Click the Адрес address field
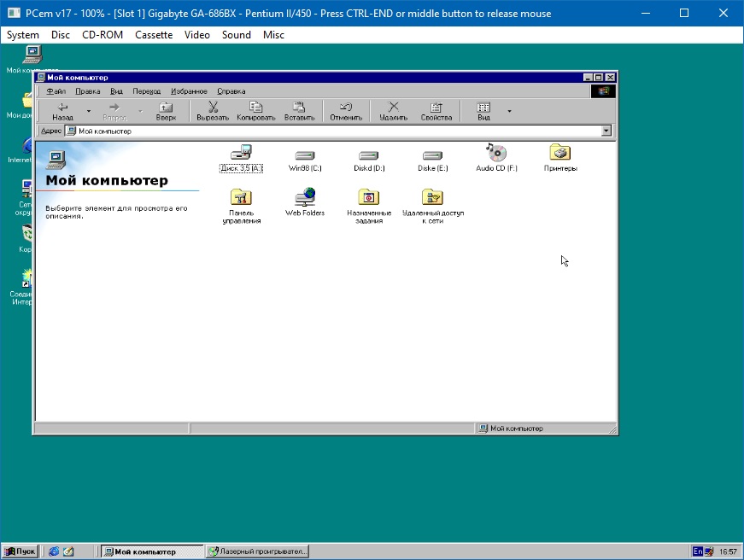744x560 pixels. 333,131
